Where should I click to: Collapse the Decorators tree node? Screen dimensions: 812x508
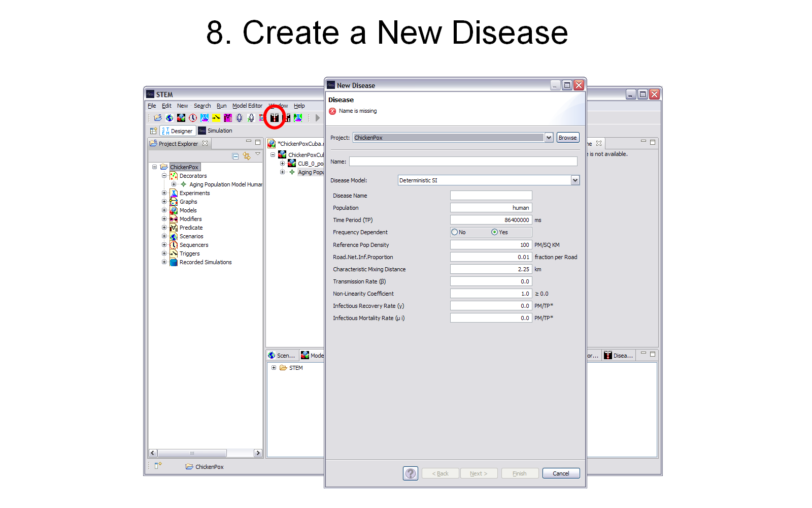164,176
